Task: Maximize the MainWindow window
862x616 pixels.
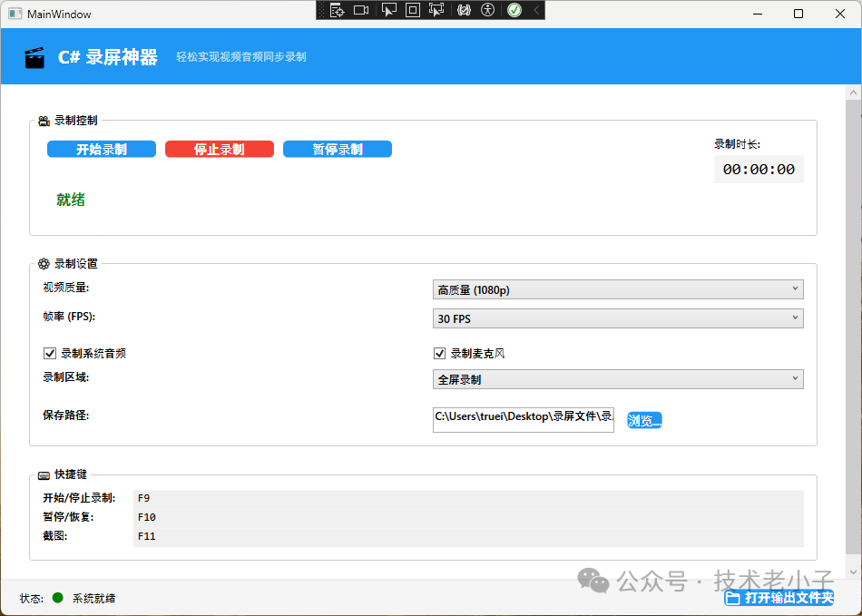Action: point(798,14)
